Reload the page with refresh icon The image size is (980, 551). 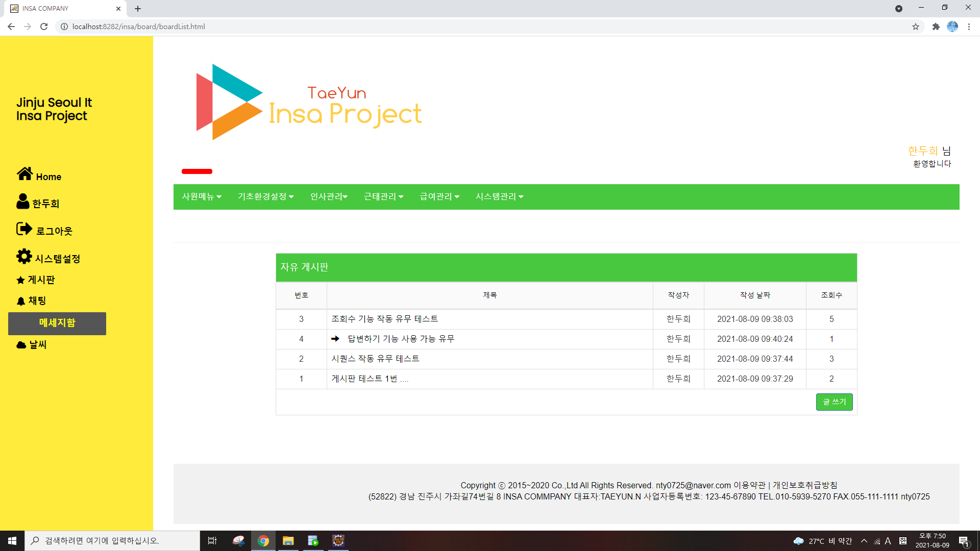tap(44, 27)
